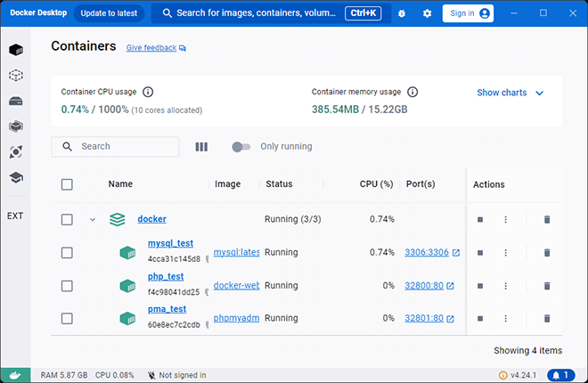
Task: Click the Sign in button
Action: (468, 13)
